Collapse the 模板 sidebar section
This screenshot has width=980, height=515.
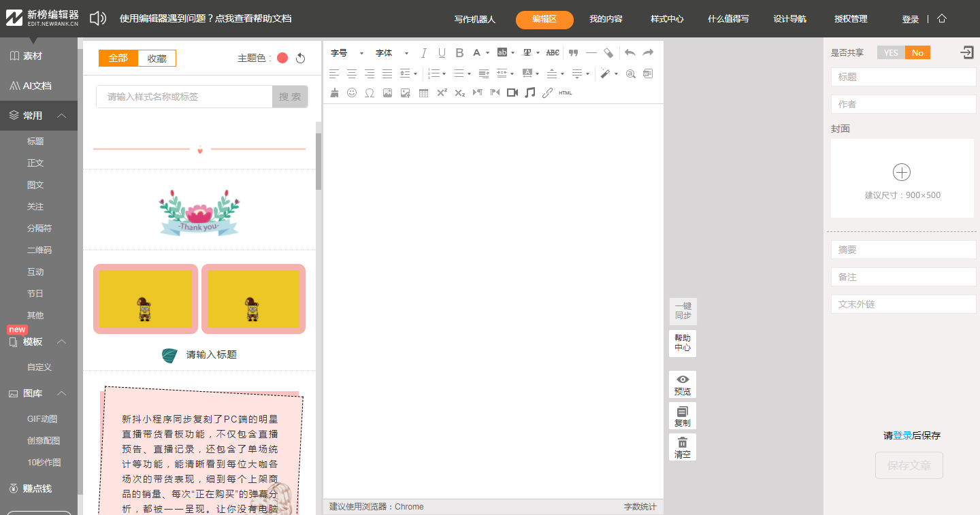[61, 342]
